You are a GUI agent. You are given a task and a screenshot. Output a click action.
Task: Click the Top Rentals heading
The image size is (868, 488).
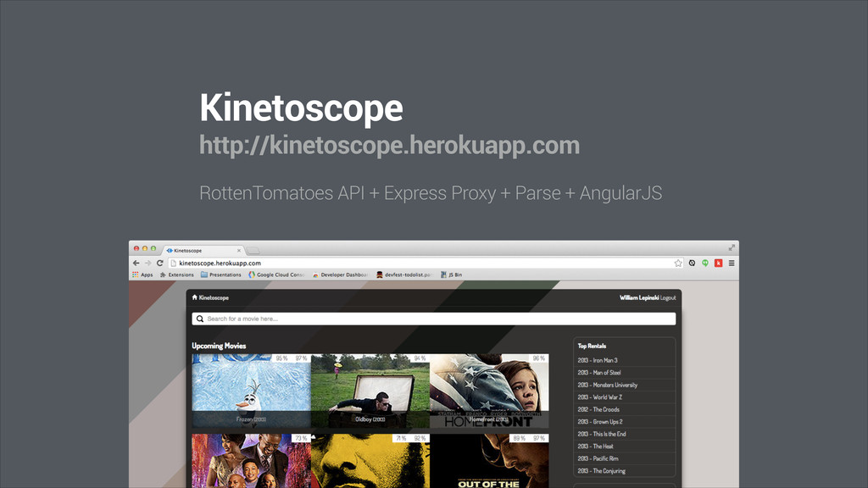point(592,346)
